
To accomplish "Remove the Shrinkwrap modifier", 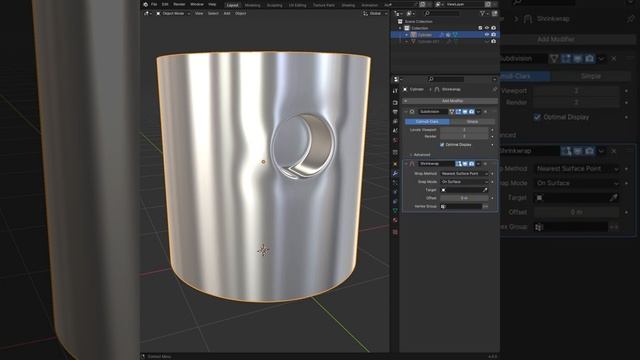I will pyautogui.click(x=485, y=164).
